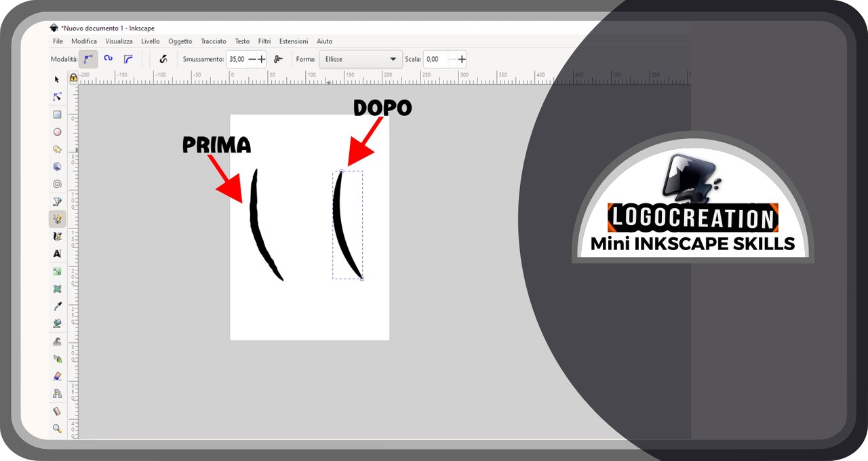Viewport: 868px width, 461px height.
Task: Open the Filtri menu
Action: coord(264,41)
